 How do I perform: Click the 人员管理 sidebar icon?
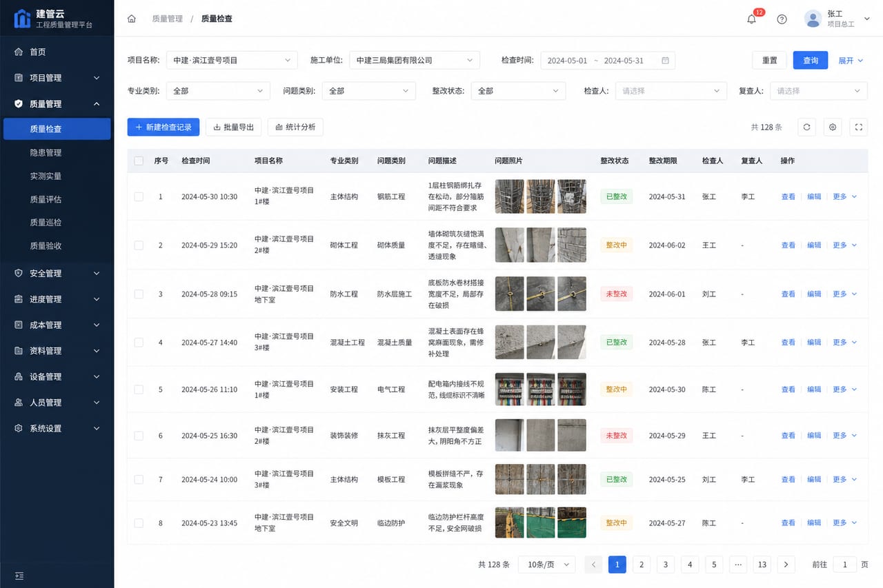click(19, 403)
